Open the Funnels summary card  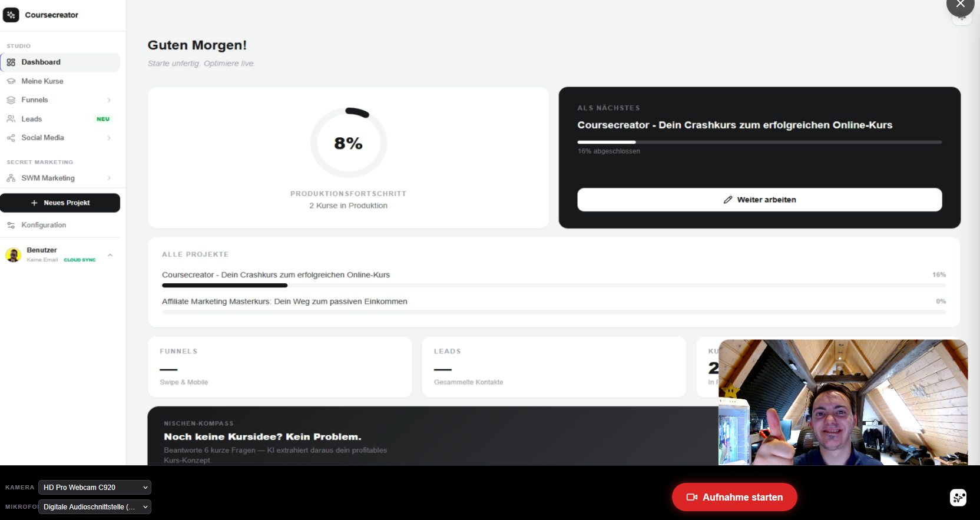coord(280,367)
